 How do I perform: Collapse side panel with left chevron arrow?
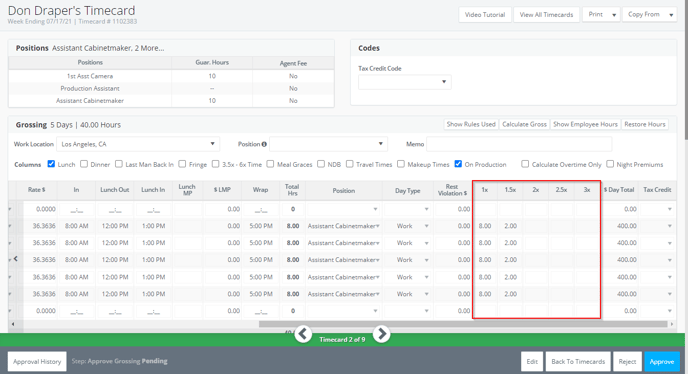(x=16, y=259)
